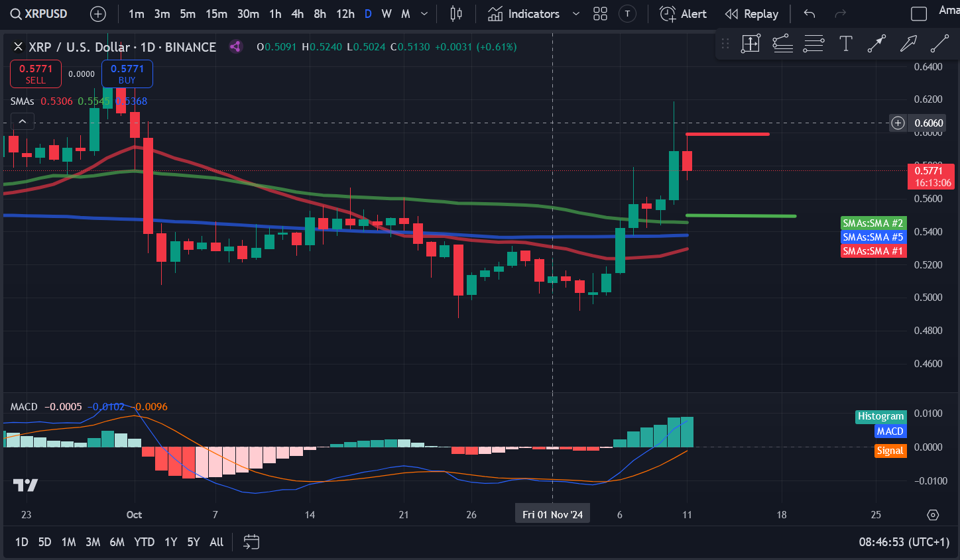Select the trend line with endpoints tool

[876, 44]
